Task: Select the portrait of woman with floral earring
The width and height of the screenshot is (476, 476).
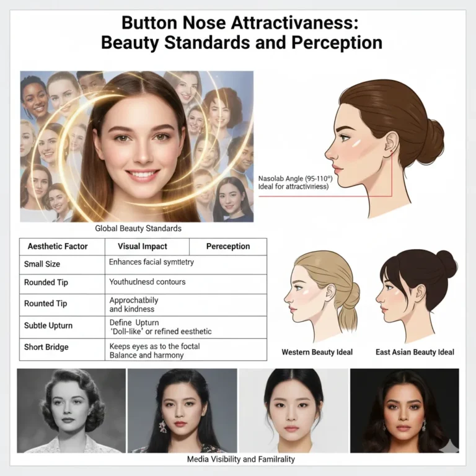Action: click(x=182, y=411)
